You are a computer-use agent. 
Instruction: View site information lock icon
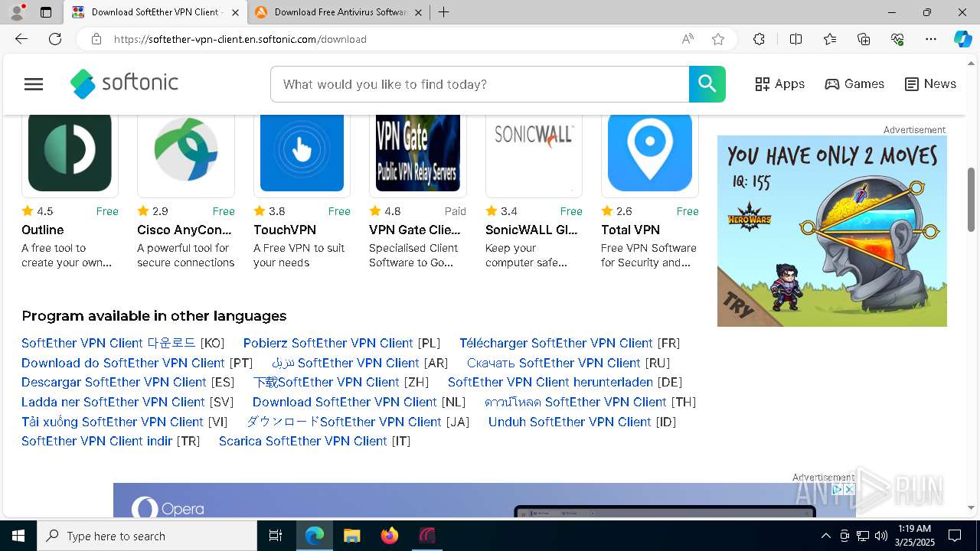(x=96, y=39)
